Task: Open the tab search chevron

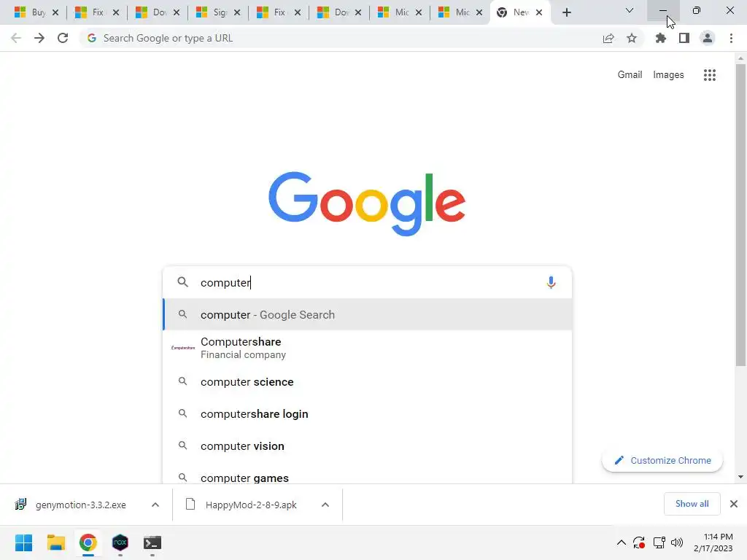Action: [630, 10]
